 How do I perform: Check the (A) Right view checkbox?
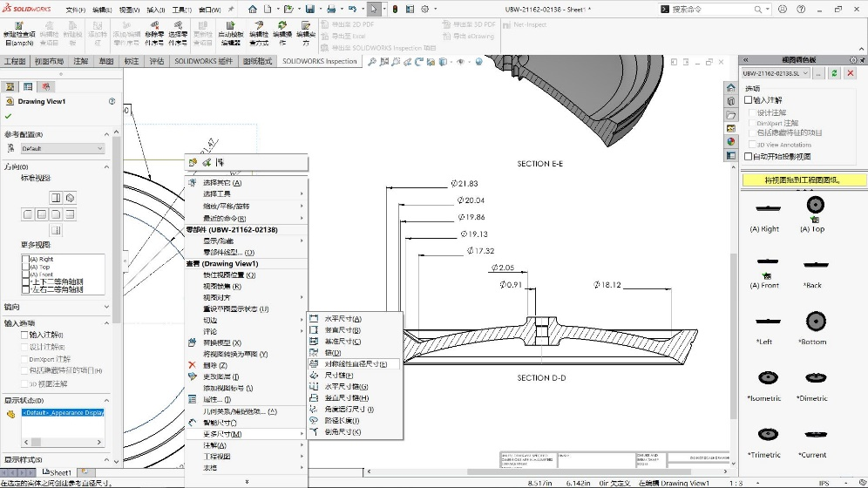[x=25, y=259]
